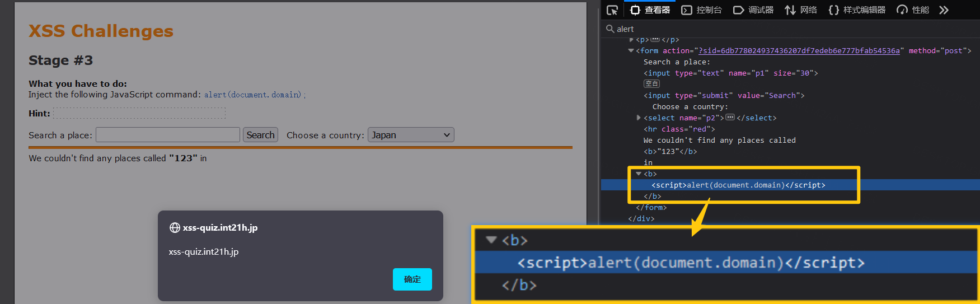Expand the select name="p2" node
The width and height of the screenshot is (980, 304).
(x=639, y=118)
